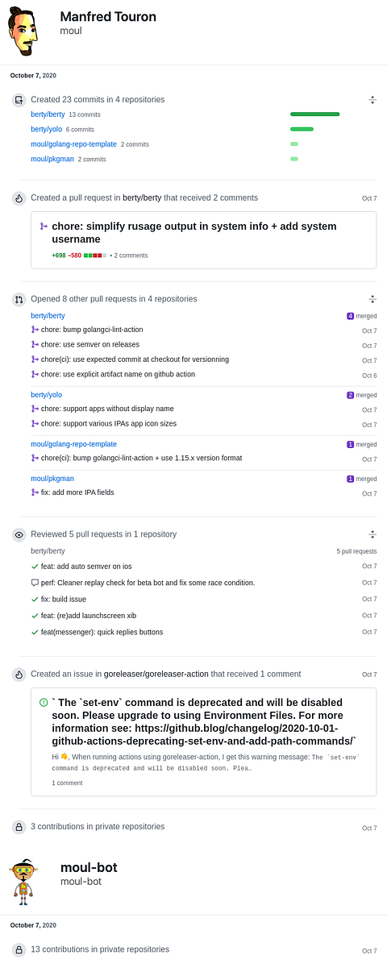The width and height of the screenshot is (387, 980).
Task: Collapse the 'Reviewed 5 pull requests' section
Action: coord(372,534)
